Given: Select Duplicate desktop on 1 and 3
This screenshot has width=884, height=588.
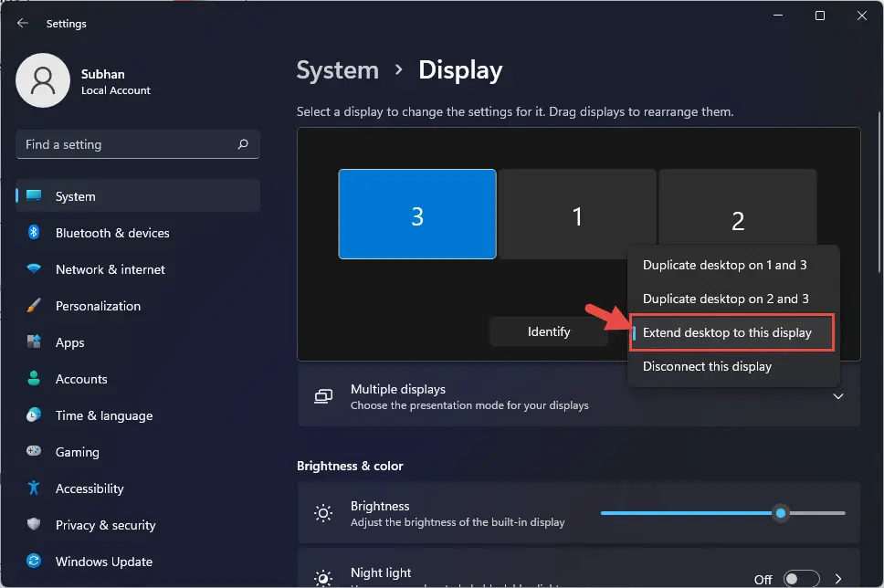Looking at the screenshot, I should [733, 265].
